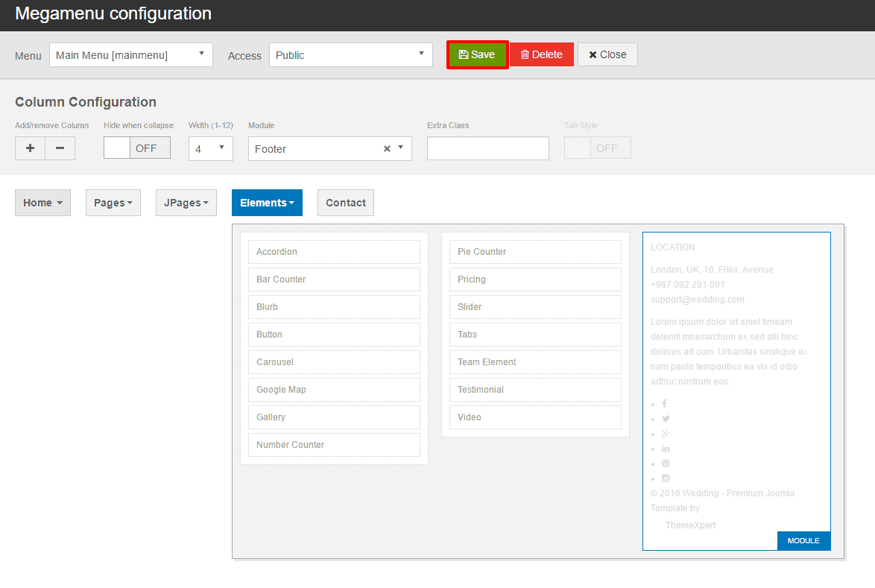Open the Access dropdown showing Public
This screenshot has width=875, height=588.
click(x=350, y=54)
